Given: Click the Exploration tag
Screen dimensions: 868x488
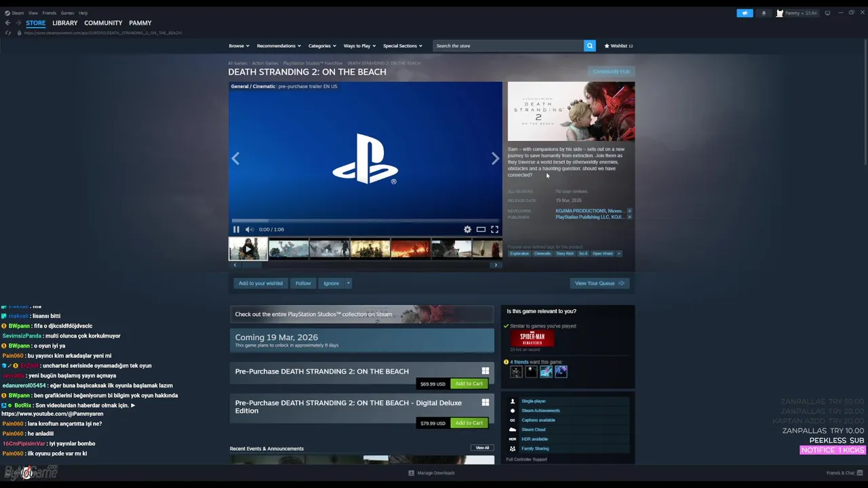Looking at the screenshot, I should (x=519, y=253).
